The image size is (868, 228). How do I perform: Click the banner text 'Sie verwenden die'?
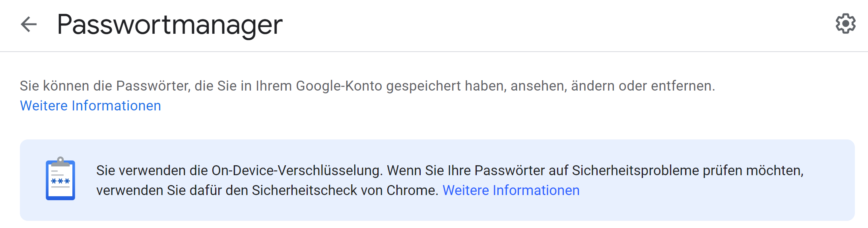click(x=152, y=170)
